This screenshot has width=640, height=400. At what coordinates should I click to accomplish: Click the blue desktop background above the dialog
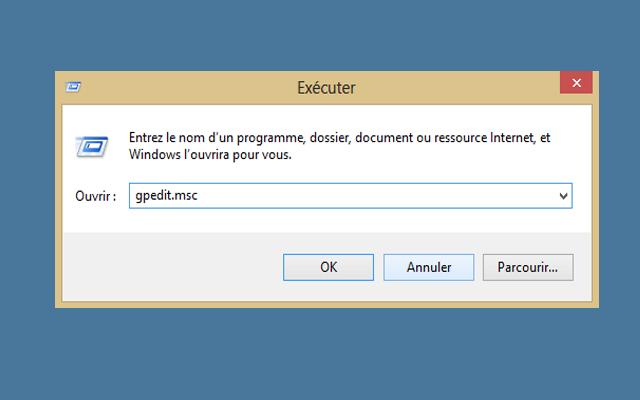[x=320, y=35]
